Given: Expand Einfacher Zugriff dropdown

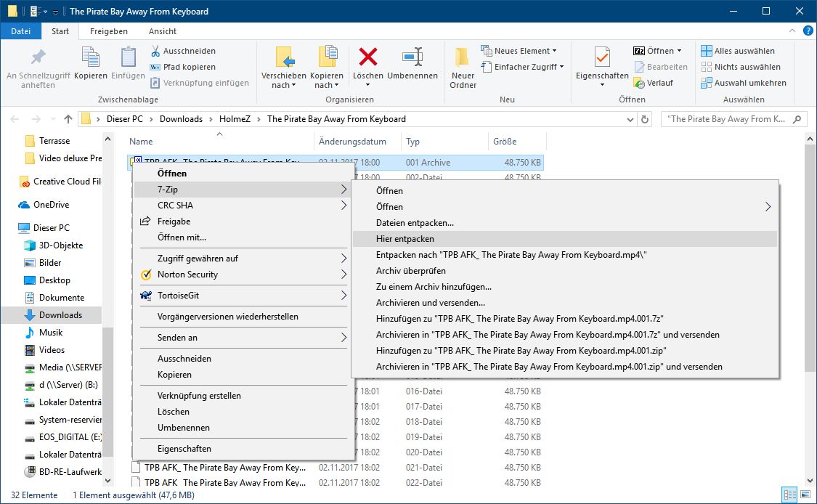Looking at the screenshot, I should coord(561,67).
